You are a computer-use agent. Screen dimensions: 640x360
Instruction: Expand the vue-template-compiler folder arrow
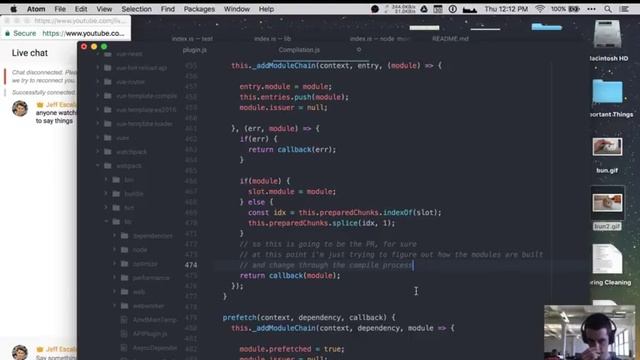tap(98, 96)
